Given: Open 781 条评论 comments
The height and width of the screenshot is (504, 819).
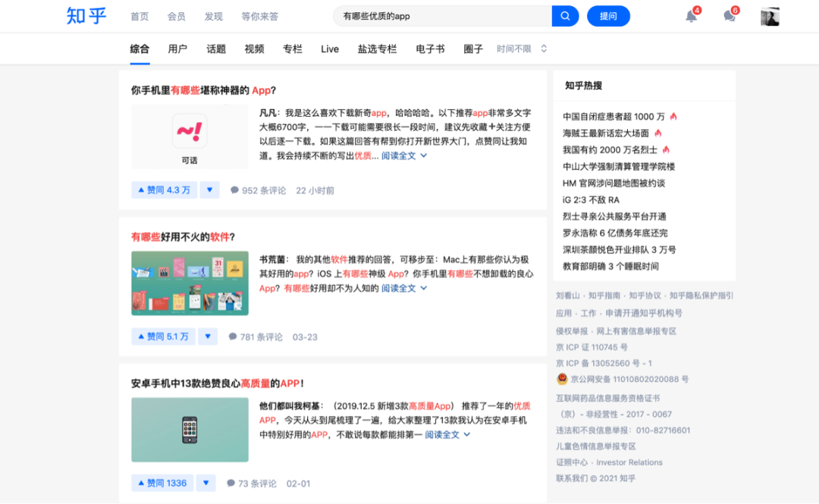Looking at the screenshot, I should tap(256, 337).
